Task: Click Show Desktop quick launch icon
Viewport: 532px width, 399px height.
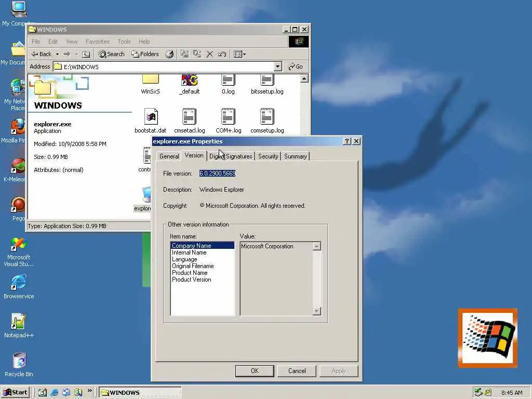Action: click(x=42, y=393)
